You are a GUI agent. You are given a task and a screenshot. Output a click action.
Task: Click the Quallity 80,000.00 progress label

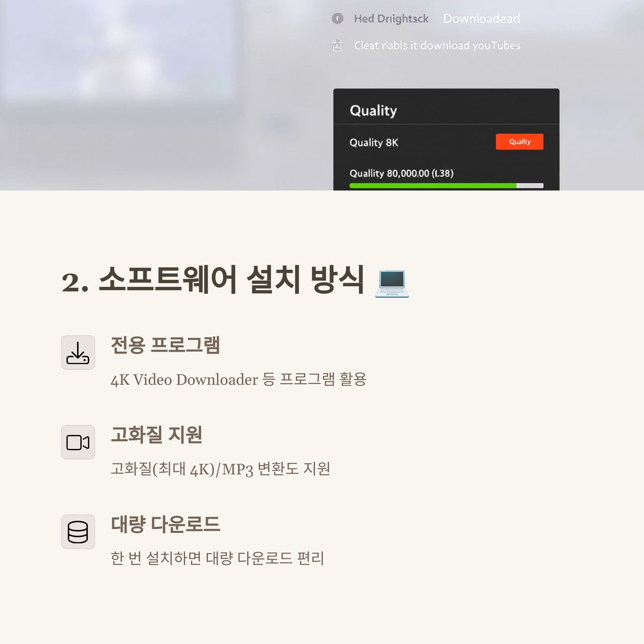pos(401,173)
